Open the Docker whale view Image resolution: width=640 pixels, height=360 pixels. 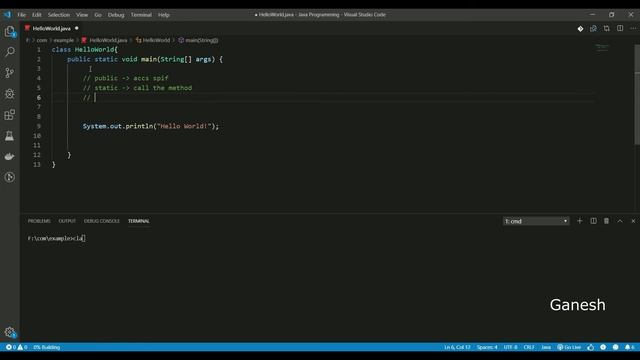tap(9, 156)
